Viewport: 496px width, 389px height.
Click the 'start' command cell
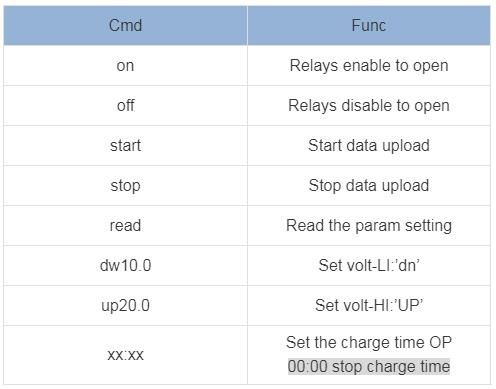125,145
